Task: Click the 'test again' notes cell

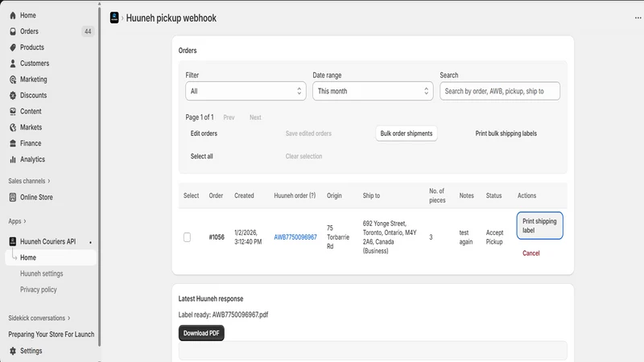Action: click(466, 237)
